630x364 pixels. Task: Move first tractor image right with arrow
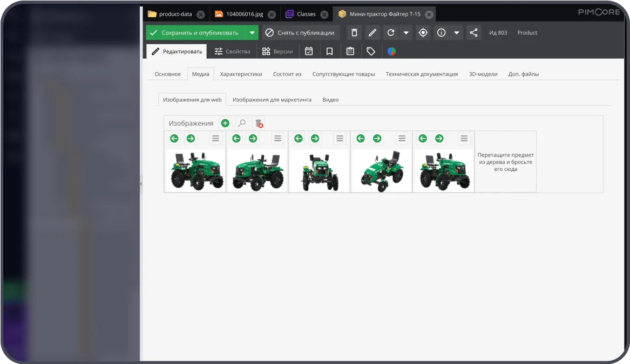(x=191, y=139)
